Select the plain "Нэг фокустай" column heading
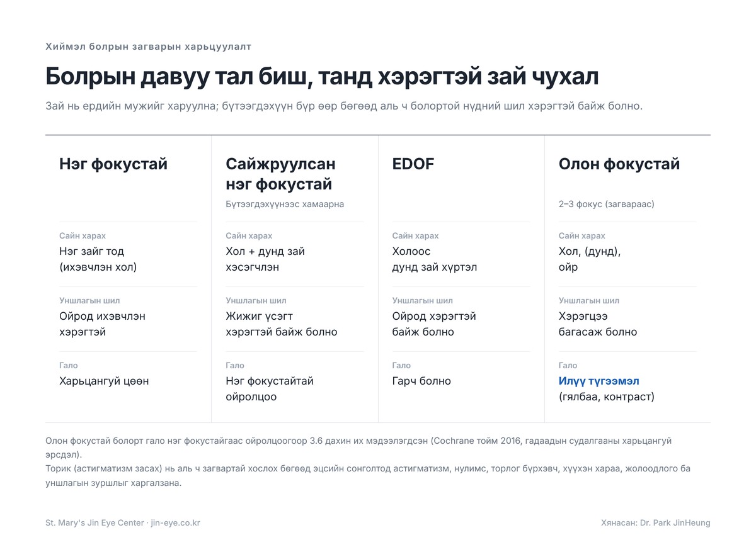Viewport: 756px width, 547px height. (113, 164)
